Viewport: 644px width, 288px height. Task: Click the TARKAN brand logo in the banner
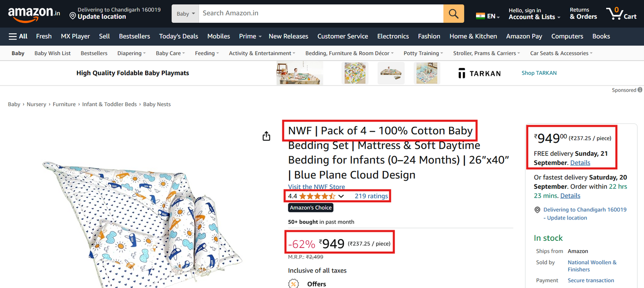(479, 73)
